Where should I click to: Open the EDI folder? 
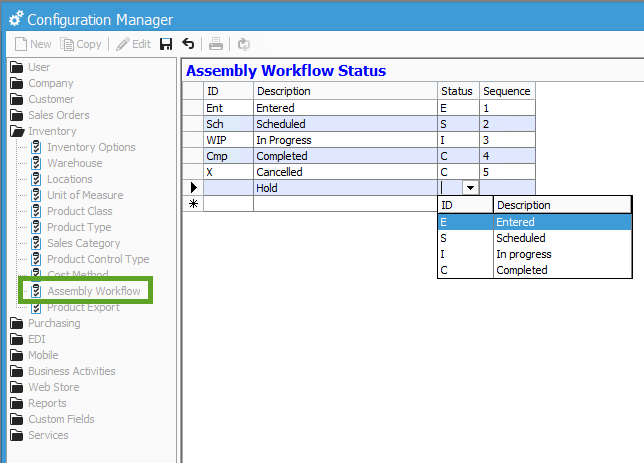tap(28, 339)
